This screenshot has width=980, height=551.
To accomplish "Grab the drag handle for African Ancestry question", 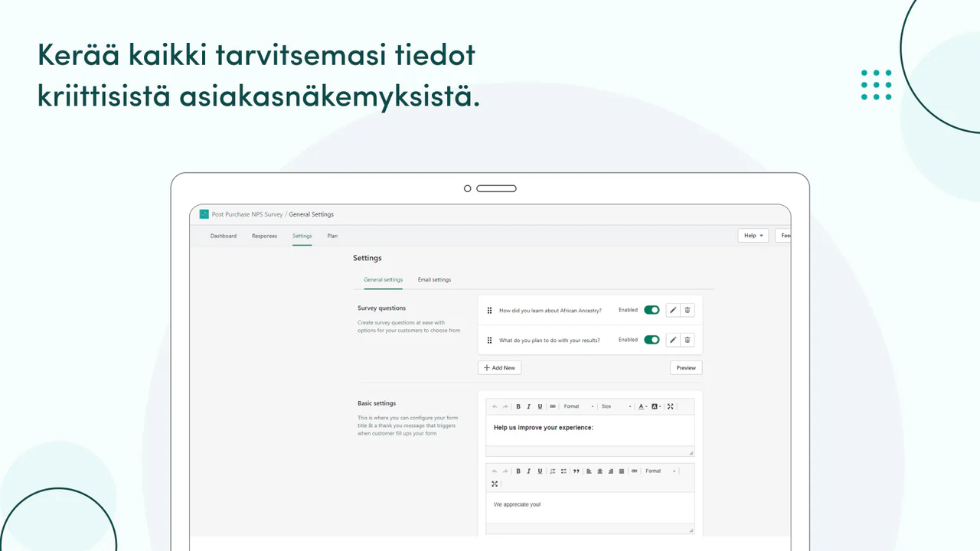I will (x=489, y=310).
